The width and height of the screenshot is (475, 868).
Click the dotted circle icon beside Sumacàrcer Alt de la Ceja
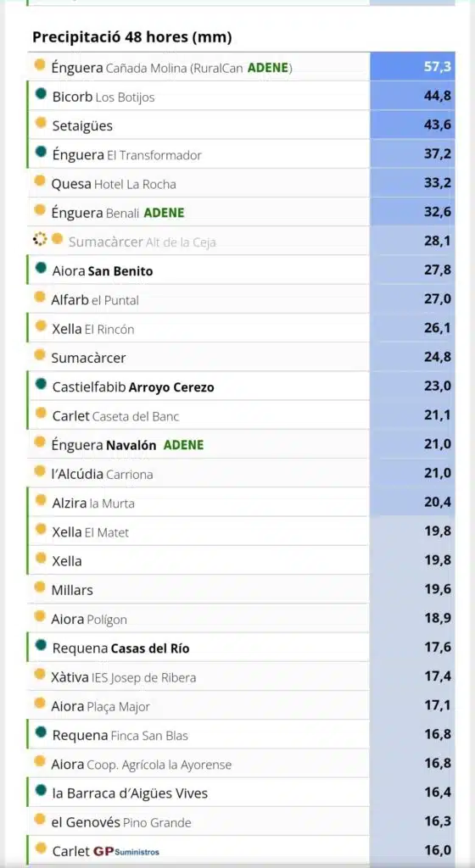point(39,240)
